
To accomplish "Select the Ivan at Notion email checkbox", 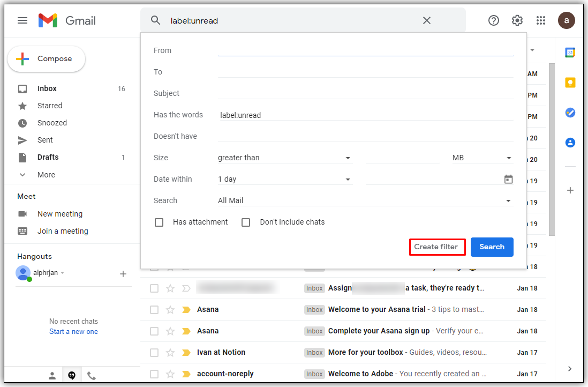I will click(x=154, y=353).
